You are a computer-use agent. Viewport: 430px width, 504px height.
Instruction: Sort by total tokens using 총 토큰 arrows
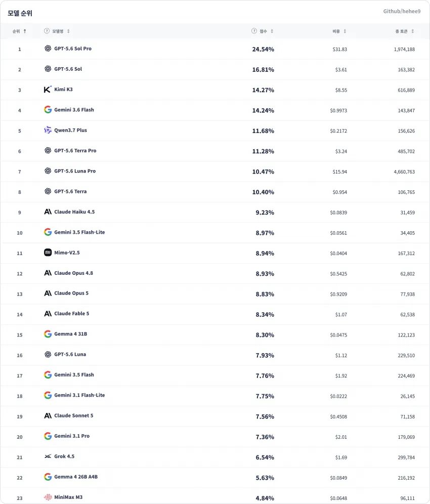tap(413, 31)
